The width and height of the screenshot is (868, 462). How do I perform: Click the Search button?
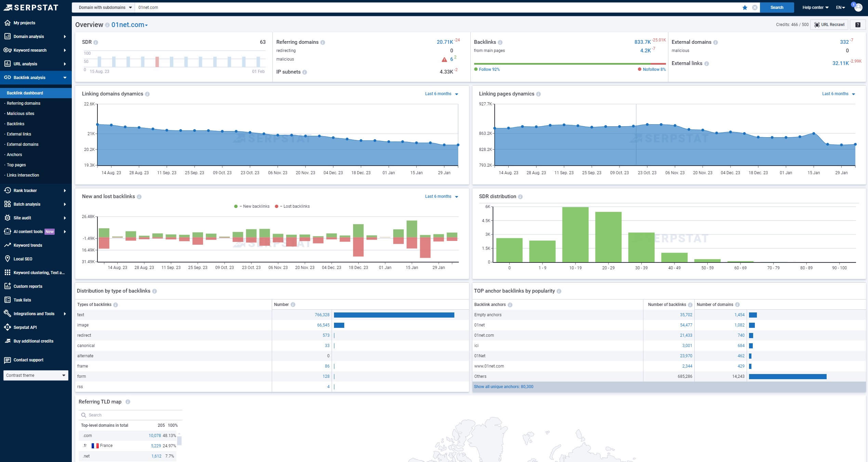click(x=777, y=8)
